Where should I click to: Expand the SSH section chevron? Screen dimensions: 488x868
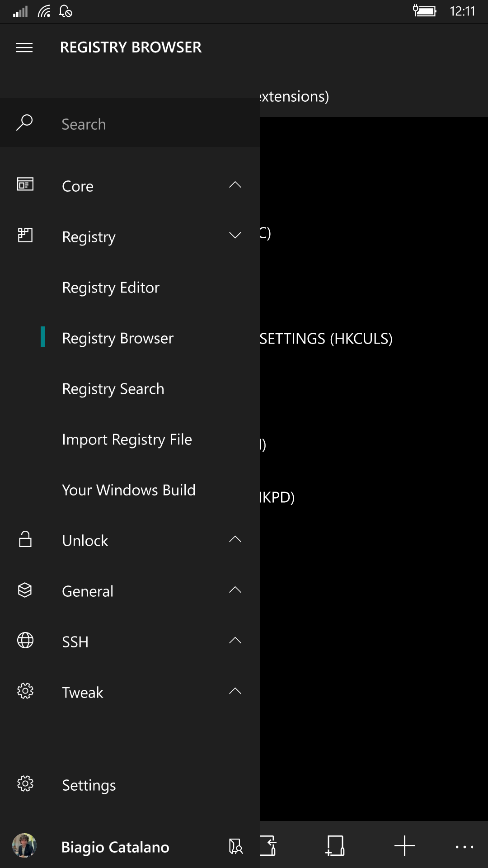point(235,640)
